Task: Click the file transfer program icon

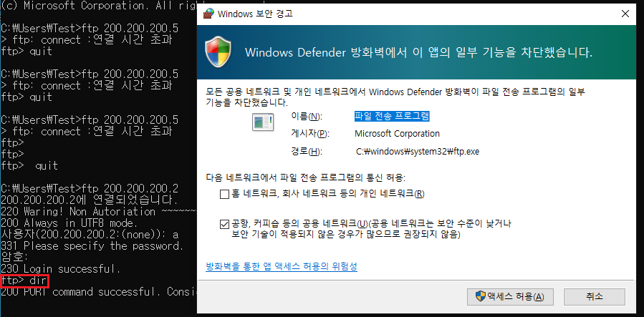Action: point(262,122)
